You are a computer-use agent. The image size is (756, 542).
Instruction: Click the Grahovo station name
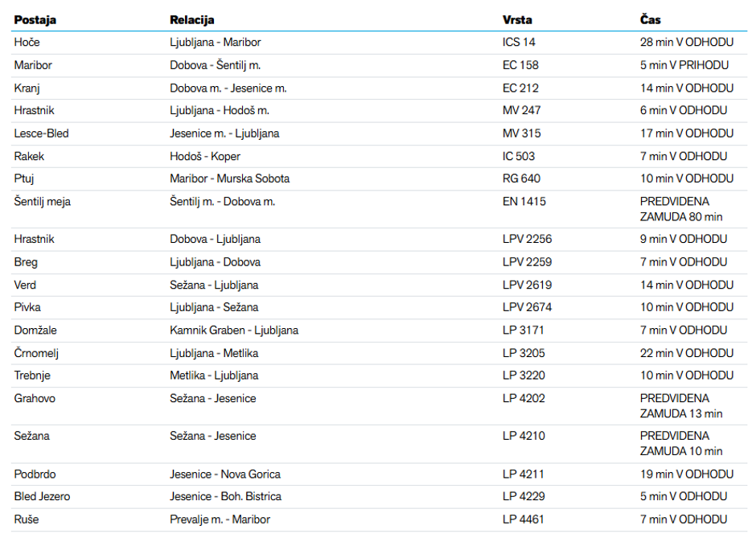(x=35, y=398)
